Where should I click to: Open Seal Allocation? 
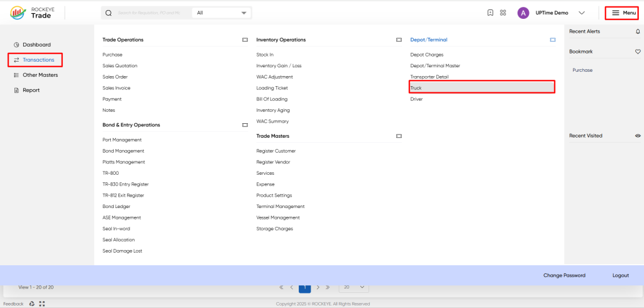119,240
